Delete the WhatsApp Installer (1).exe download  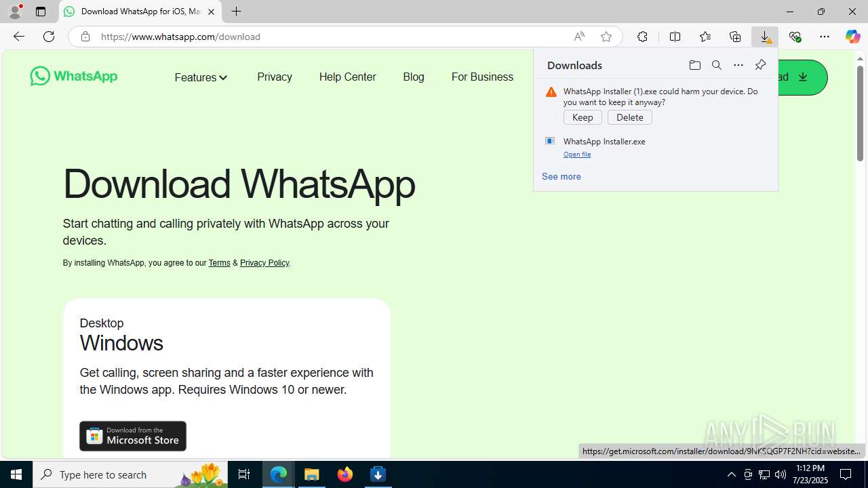pos(630,117)
